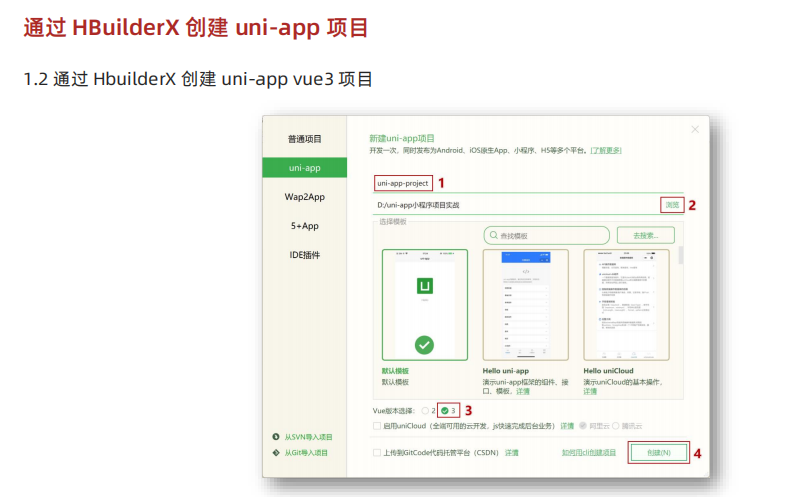Viewport: 798px width, 497px height.
Task: Close the new project dialog
Action: tap(695, 129)
